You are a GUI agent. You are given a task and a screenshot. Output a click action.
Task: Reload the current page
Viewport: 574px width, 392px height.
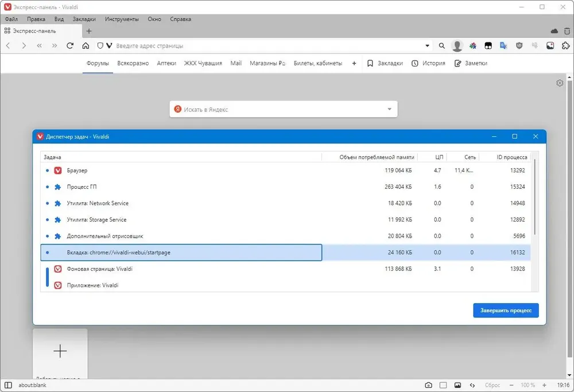point(70,46)
